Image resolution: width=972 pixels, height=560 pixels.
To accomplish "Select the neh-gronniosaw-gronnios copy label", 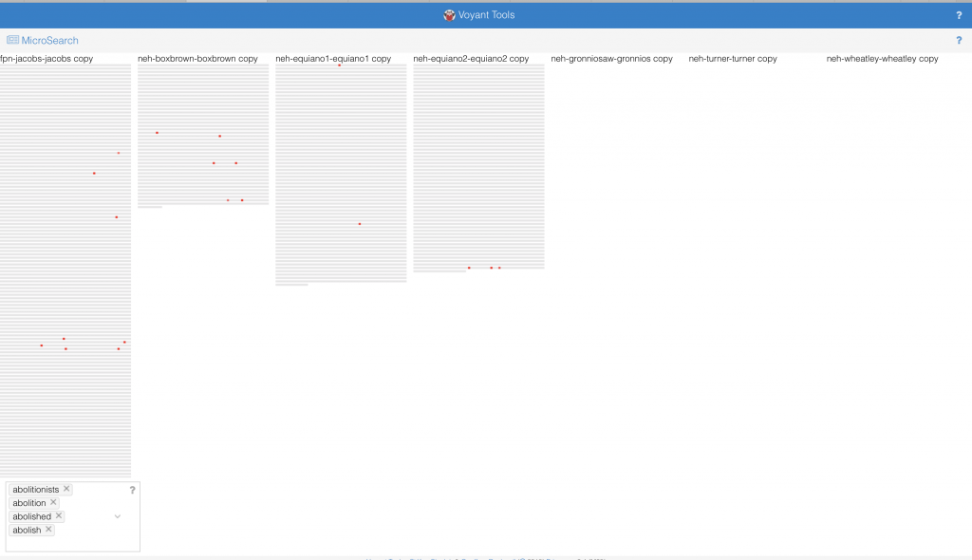I will (611, 59).
